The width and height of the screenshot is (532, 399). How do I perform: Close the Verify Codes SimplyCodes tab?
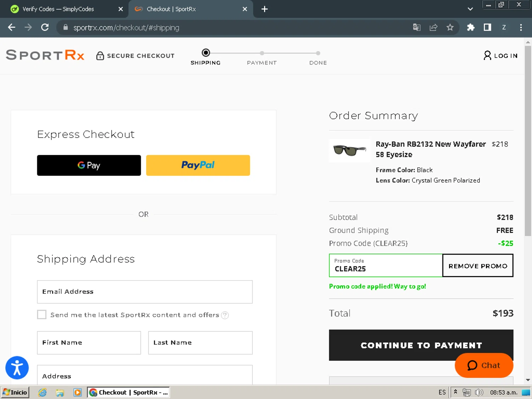121,9
